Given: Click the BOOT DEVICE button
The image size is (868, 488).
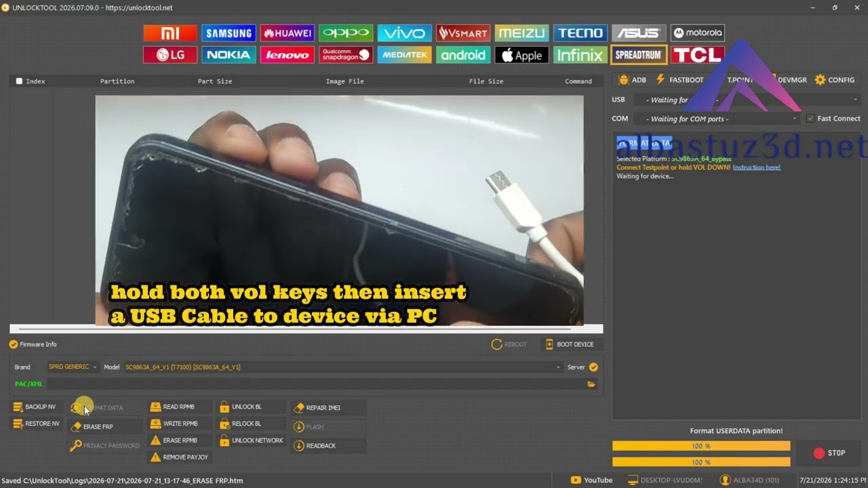Looking at the screenshot, I should 570,344.
